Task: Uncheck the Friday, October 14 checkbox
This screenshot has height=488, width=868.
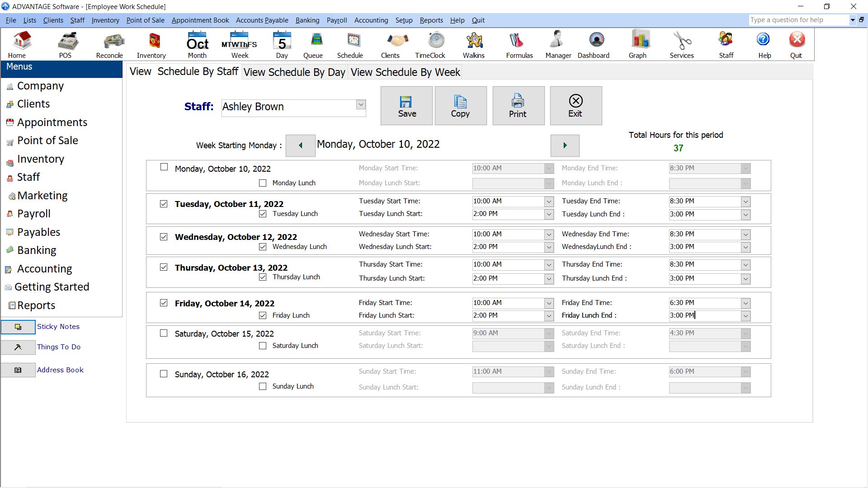Action: 164,303
